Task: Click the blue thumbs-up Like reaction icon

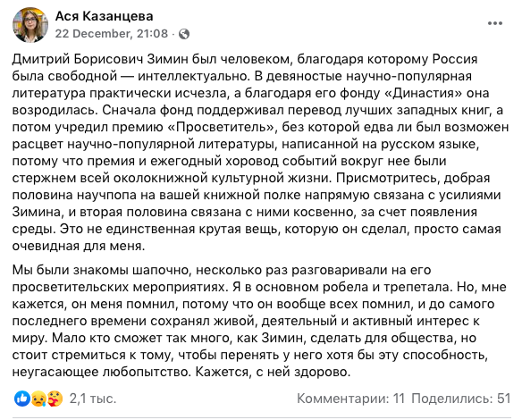Action: (x=22, y=399)
